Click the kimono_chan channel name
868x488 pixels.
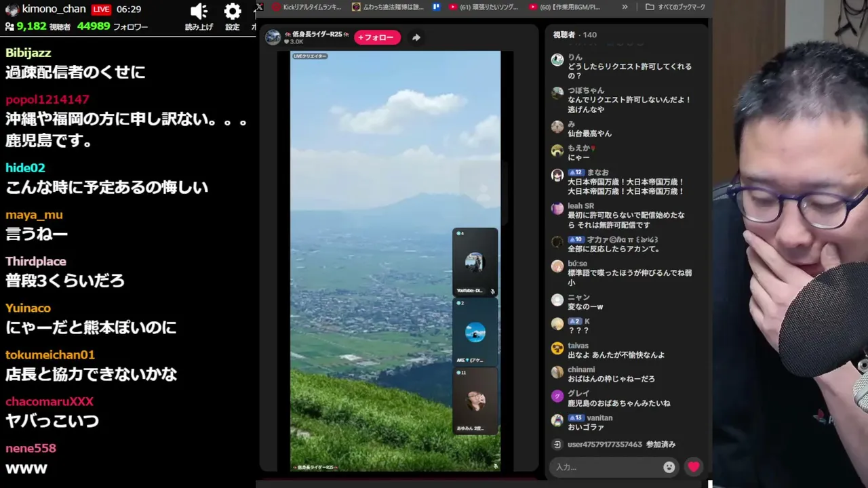pos(54,9)
